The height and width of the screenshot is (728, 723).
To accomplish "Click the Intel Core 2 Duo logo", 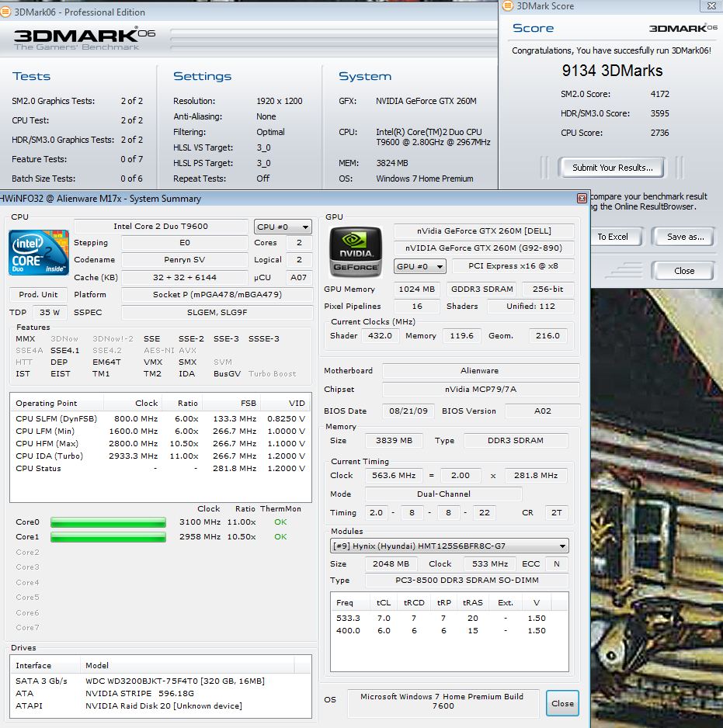I will click(36, 253).
